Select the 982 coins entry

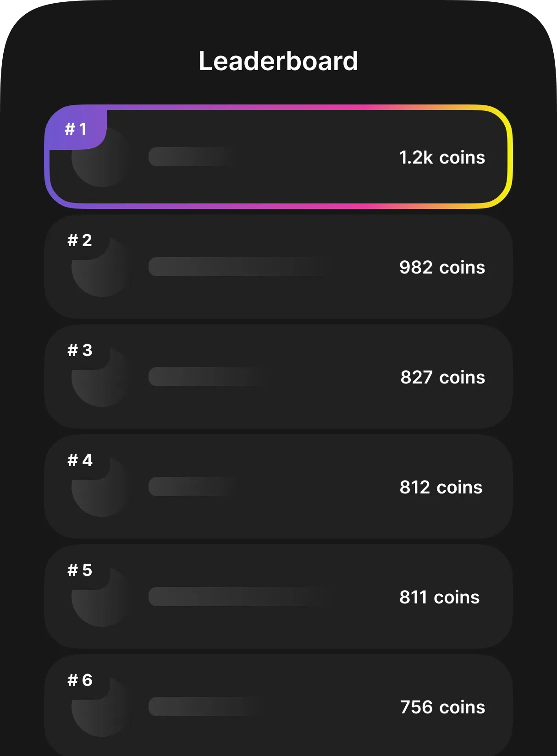[441, 267]
